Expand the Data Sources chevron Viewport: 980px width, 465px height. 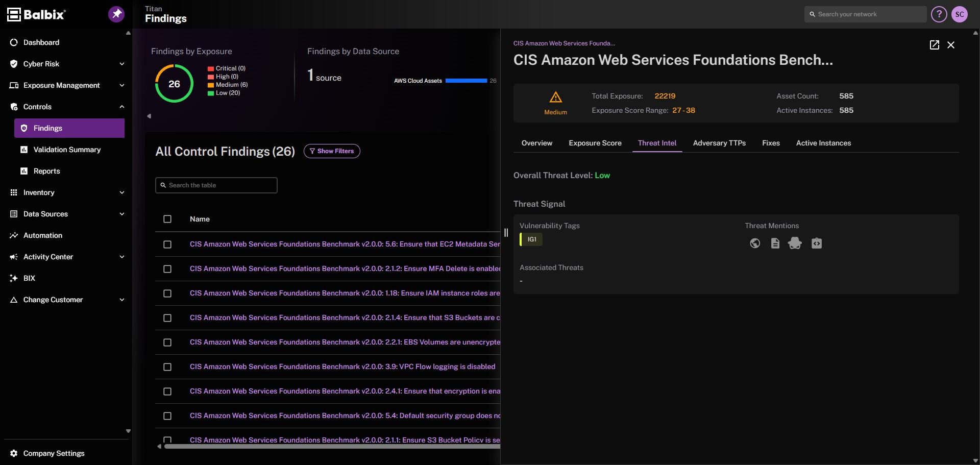coord(122,214)
